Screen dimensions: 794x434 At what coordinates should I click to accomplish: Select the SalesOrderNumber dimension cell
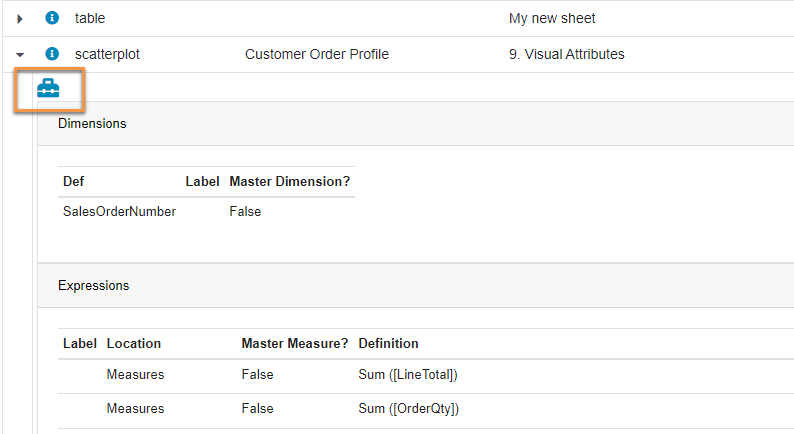(x=119, y=211)
